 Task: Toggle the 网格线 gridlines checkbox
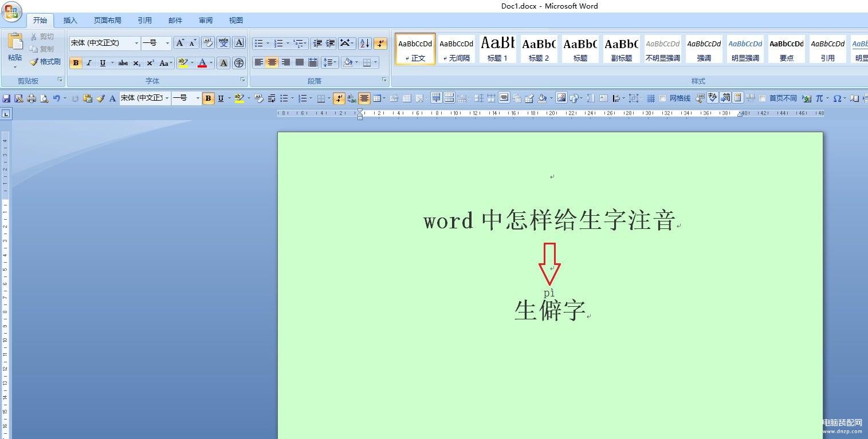click(x=663, y=98)
